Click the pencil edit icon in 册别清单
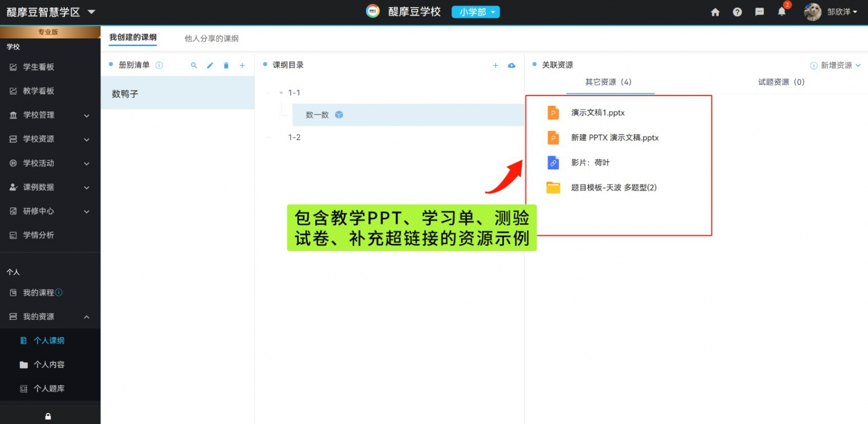The width and height of the screenshot is (868, 424). 210,66
